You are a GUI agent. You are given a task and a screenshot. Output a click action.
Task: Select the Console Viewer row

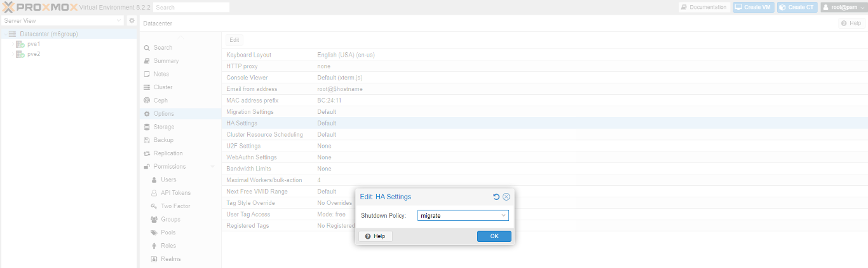click(x=545, y=78)
